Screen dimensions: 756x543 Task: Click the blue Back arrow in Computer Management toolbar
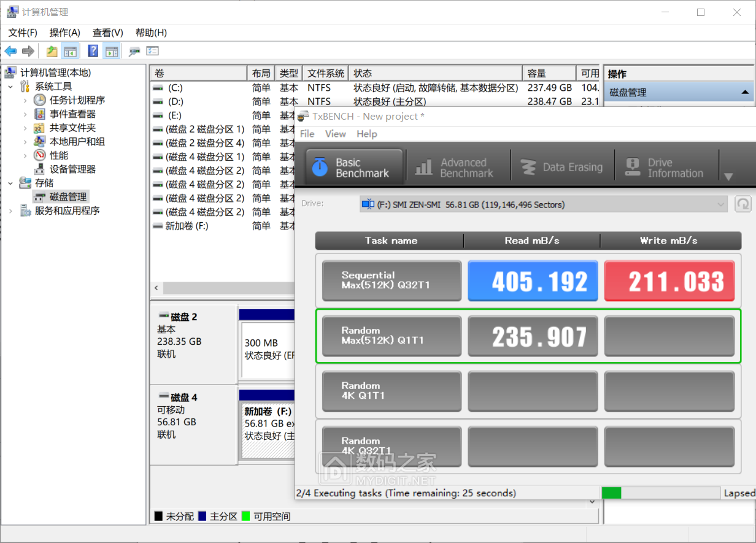[10, 51]
